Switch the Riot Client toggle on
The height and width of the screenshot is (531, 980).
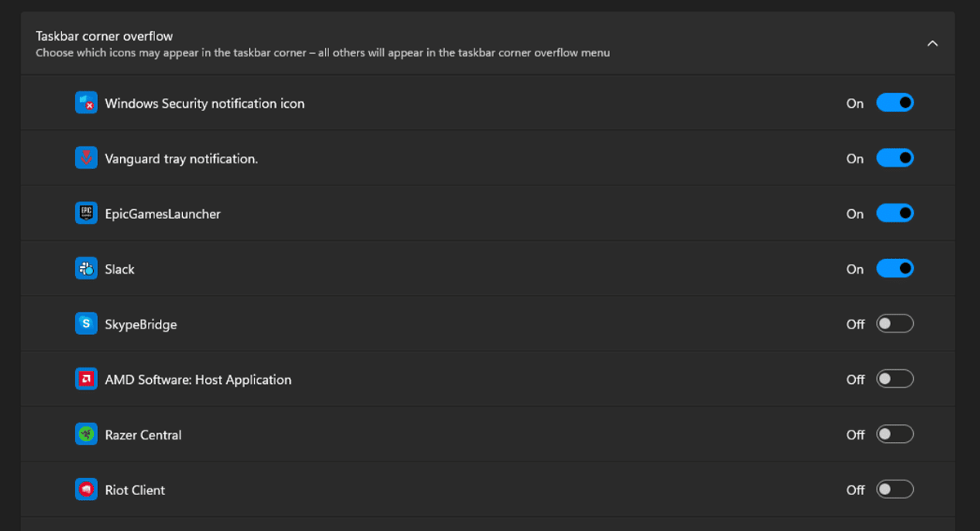tap(895, 489)
